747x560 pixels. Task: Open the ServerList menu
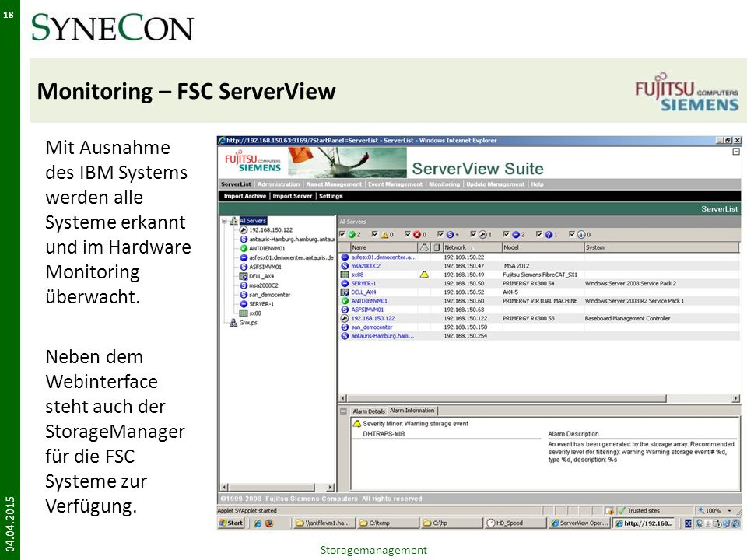[236, 184]
